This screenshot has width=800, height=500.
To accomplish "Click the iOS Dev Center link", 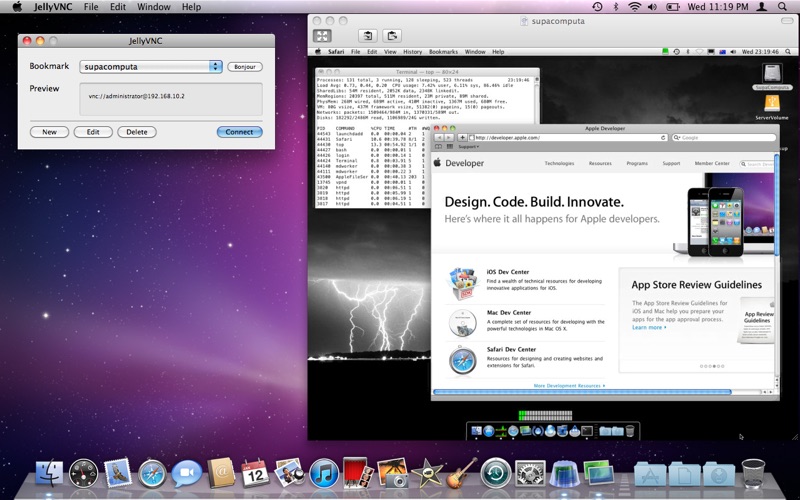I will [x=508, y=272].
